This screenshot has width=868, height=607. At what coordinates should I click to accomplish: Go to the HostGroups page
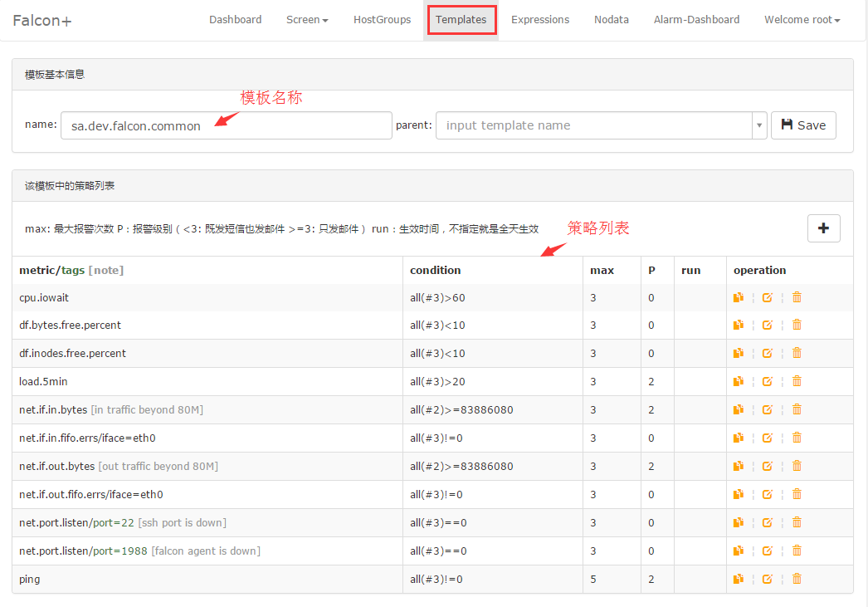pos(382,20)
